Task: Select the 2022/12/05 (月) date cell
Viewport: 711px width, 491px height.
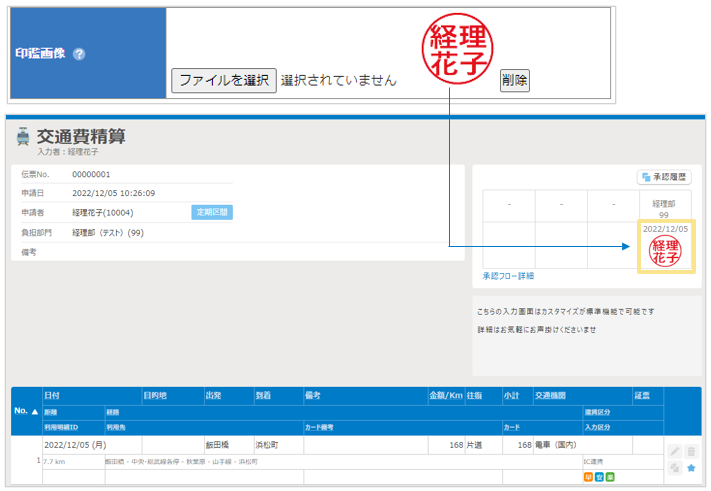Action: click(76, 444)
